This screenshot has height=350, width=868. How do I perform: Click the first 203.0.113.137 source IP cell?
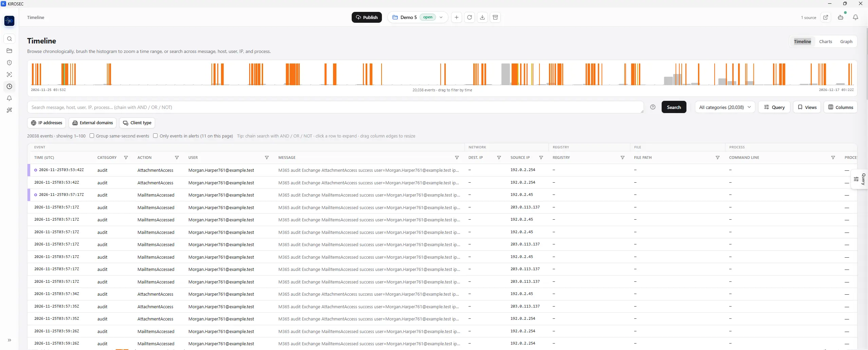(x=525, y=207)
